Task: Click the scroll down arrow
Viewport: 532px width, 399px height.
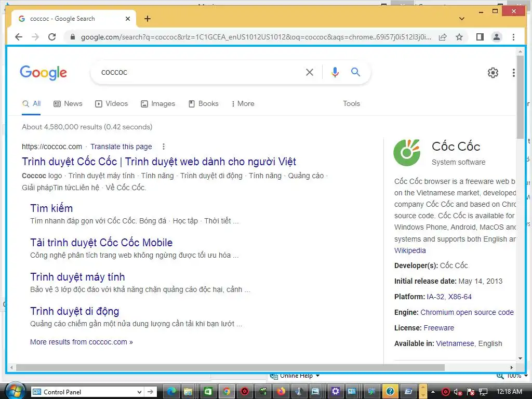Action: pos(520,358)
